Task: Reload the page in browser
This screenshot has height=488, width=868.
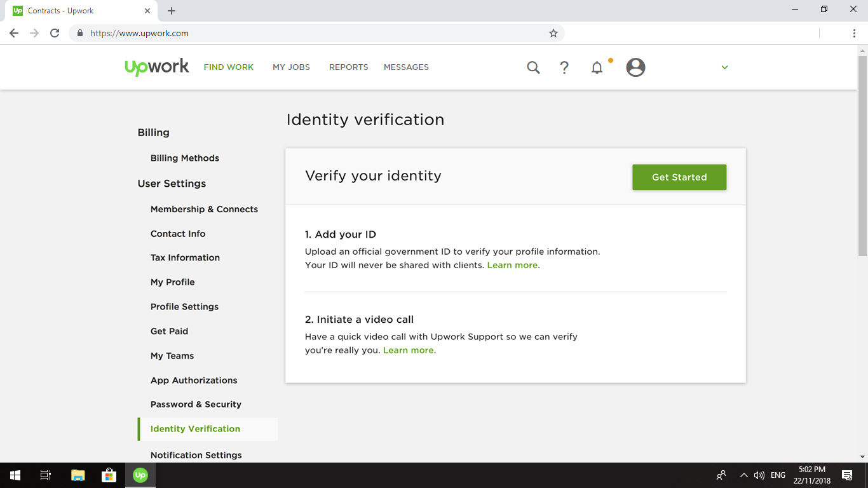Action: tap(55, 33)
